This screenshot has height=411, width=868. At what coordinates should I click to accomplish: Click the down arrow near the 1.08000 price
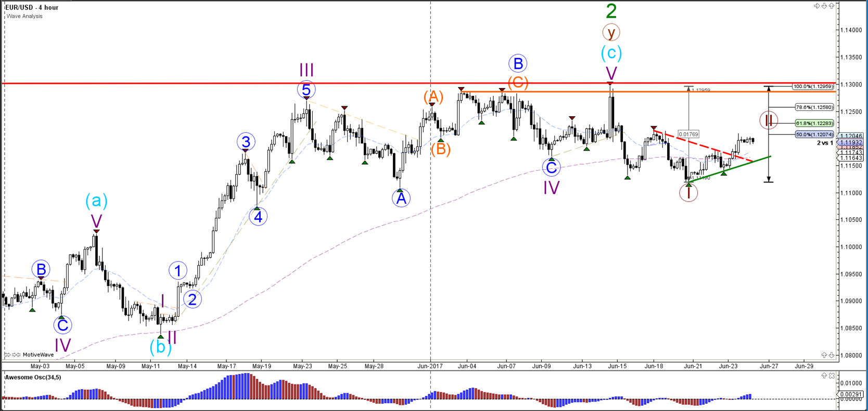(x=832, y=355)
